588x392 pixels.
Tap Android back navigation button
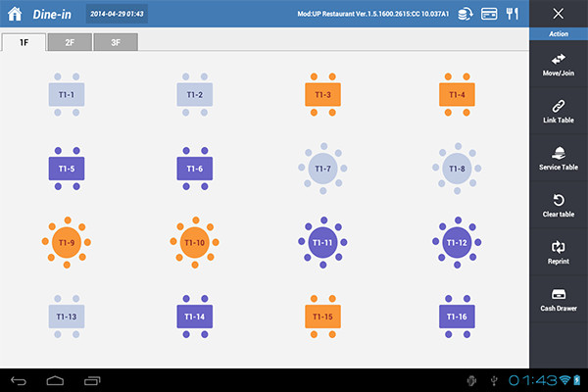click(x=21, y=379)
